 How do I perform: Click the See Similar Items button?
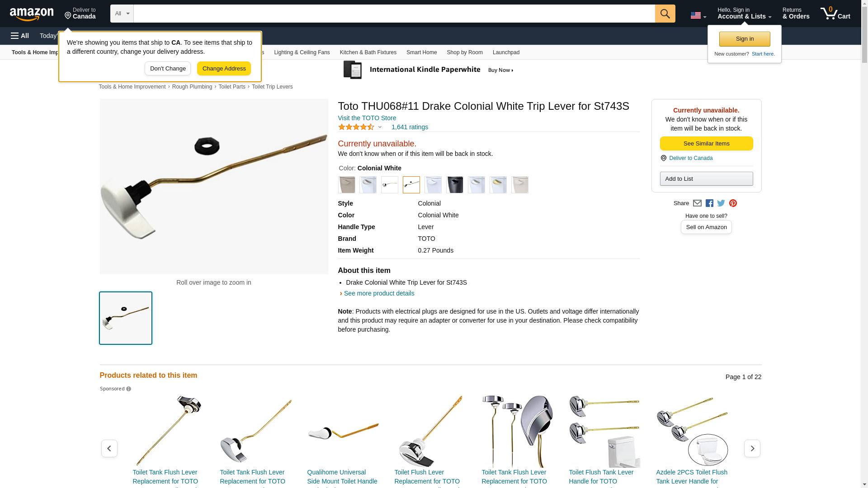coord(706,144)
